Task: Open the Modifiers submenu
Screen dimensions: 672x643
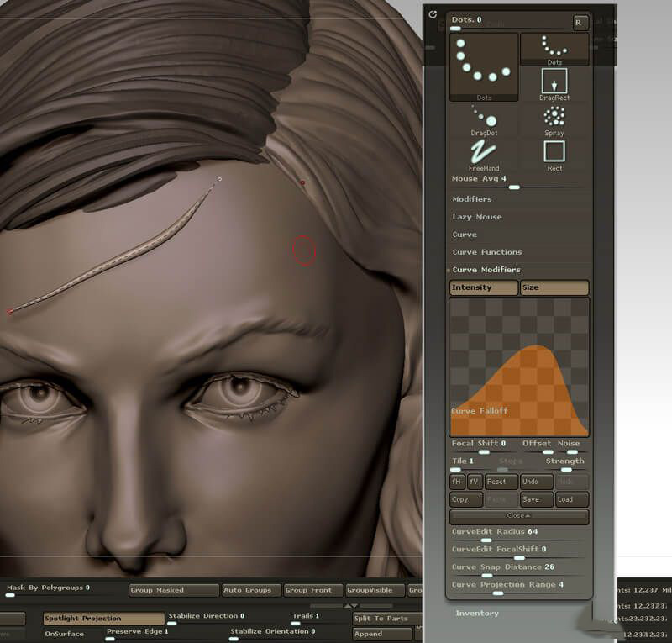Action: click(x=472, y=199)
